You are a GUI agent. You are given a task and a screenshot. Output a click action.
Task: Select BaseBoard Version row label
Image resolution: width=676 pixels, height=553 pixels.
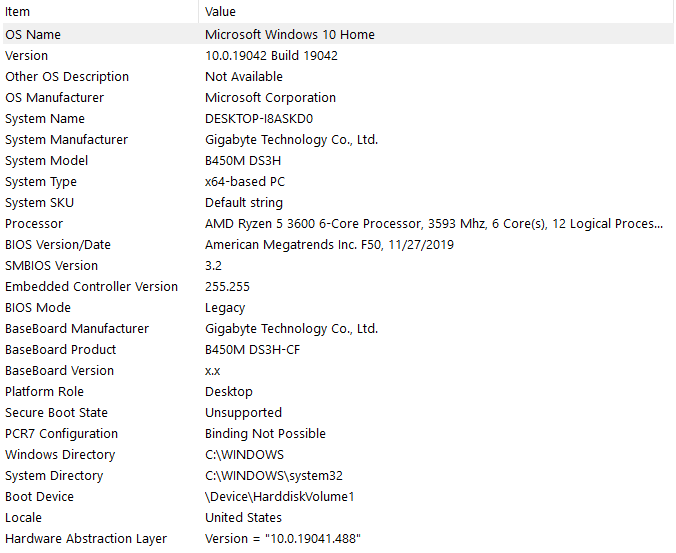[59, 371]
